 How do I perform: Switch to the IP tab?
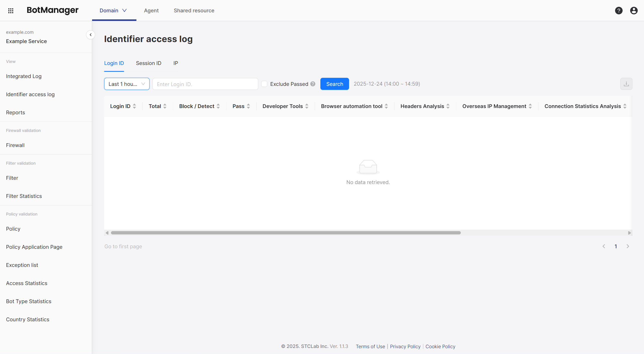click(x=176, y=63)
